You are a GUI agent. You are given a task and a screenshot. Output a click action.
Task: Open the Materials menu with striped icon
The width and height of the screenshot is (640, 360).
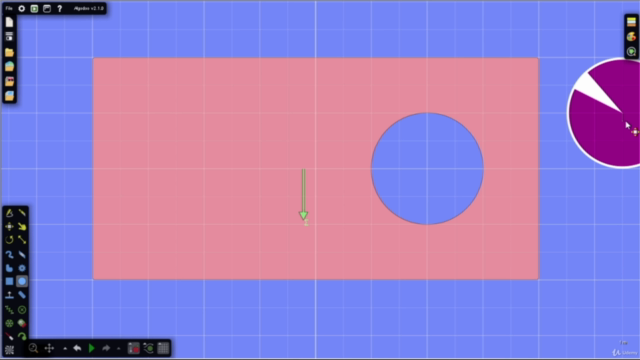pyautogui.click(x=631, y=22)
